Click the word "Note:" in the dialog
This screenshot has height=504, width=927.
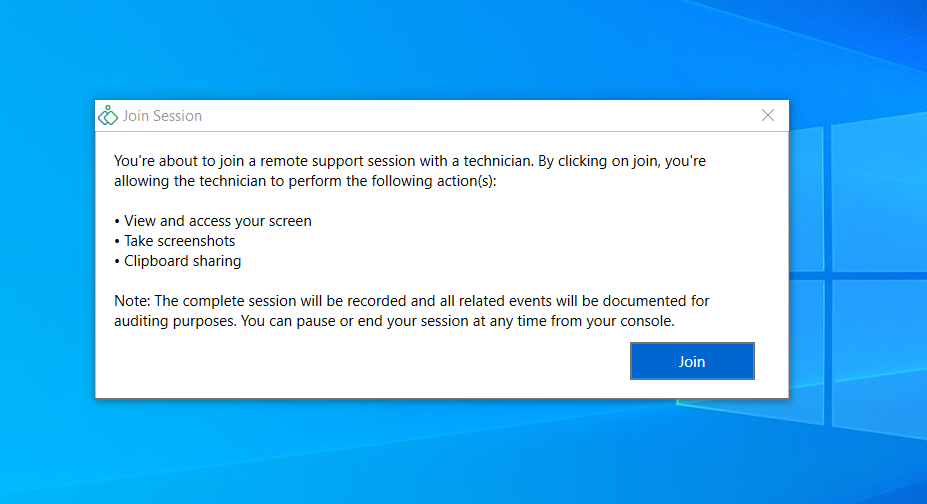click(x=131, y=301)
